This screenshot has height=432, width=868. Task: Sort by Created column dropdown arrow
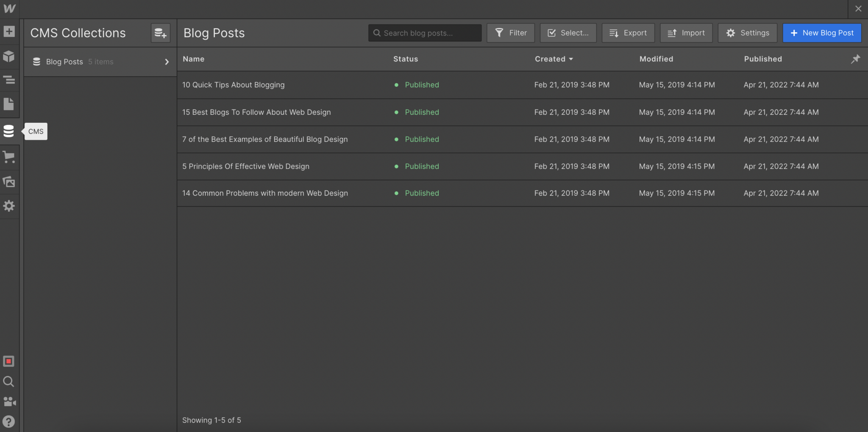[571, 59]
